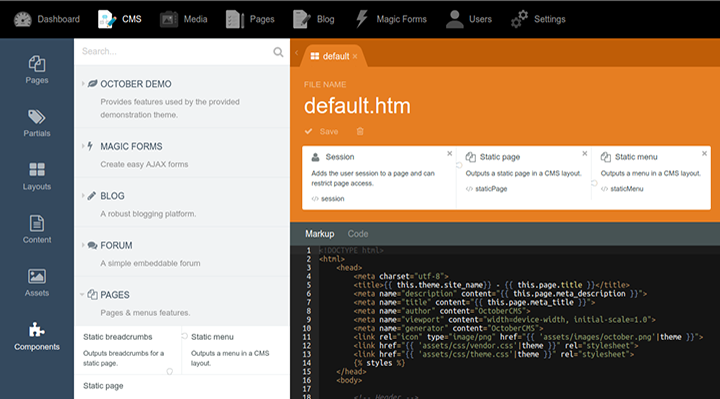
Task: Select Pages in the CMS sidebar
Action: (x=37, y=70)
